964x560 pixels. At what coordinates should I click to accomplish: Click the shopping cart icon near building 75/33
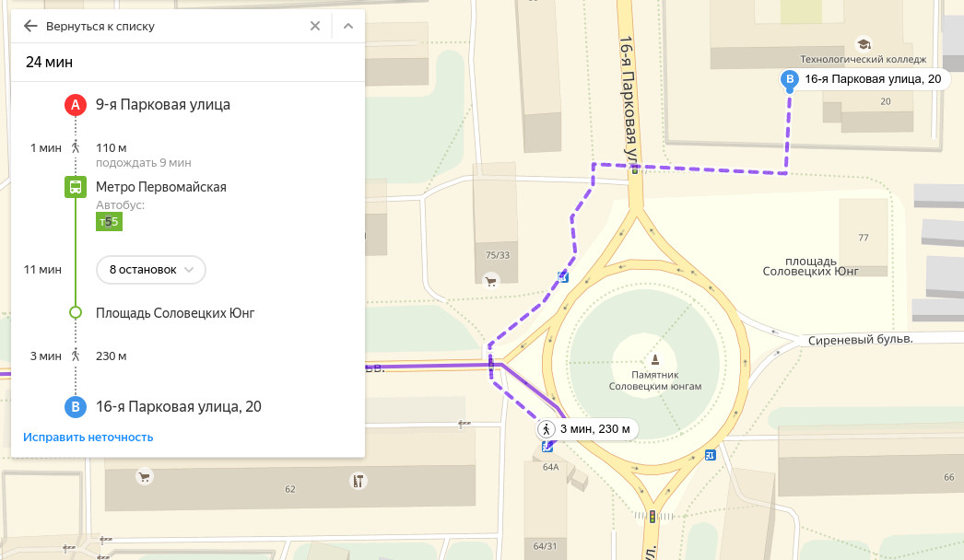click(491, 280)
